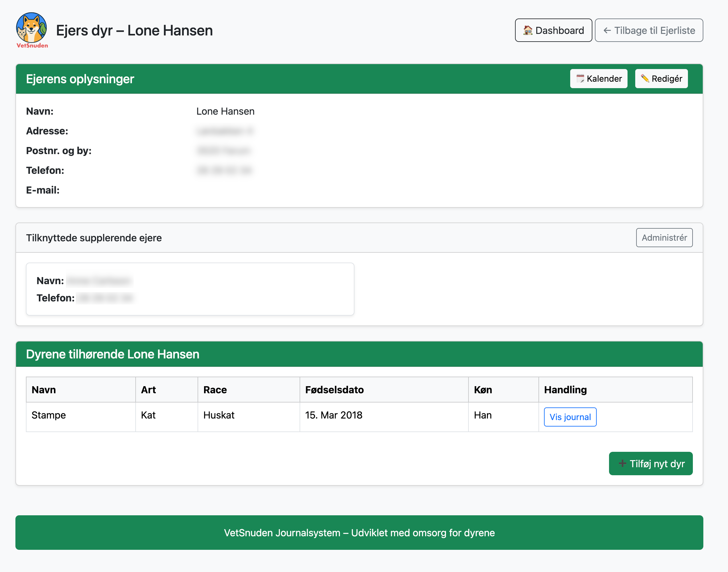This screenshot has width=728, height=572.
Task: Edit the owner information via Redigér
Action: click(x=661, y=78)
